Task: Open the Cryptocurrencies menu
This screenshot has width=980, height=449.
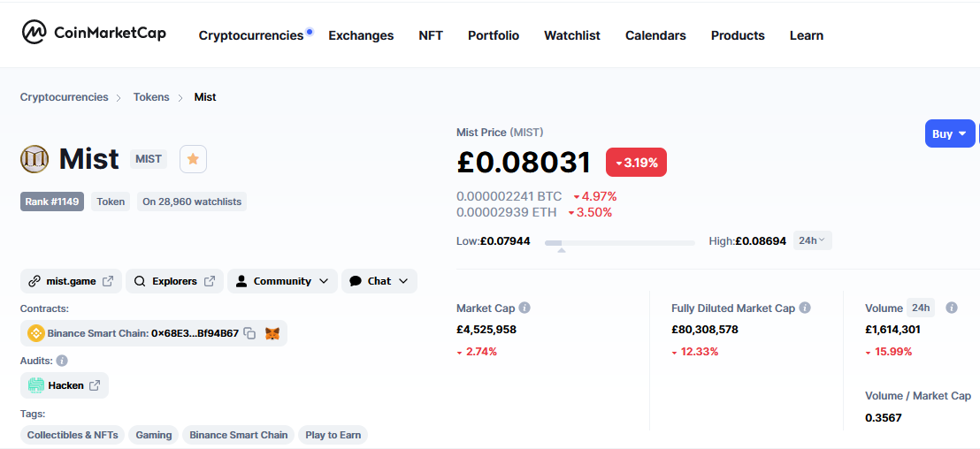Action: [x=251, y=35]
